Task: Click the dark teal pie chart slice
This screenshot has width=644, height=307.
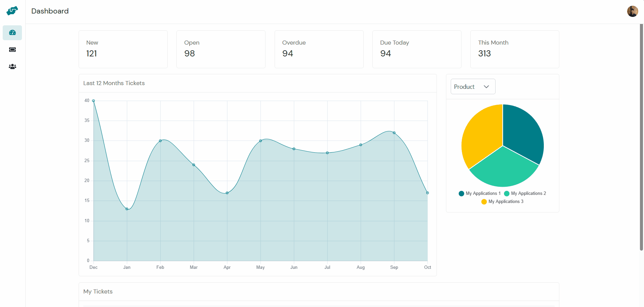Action: (x=523, y=132)
